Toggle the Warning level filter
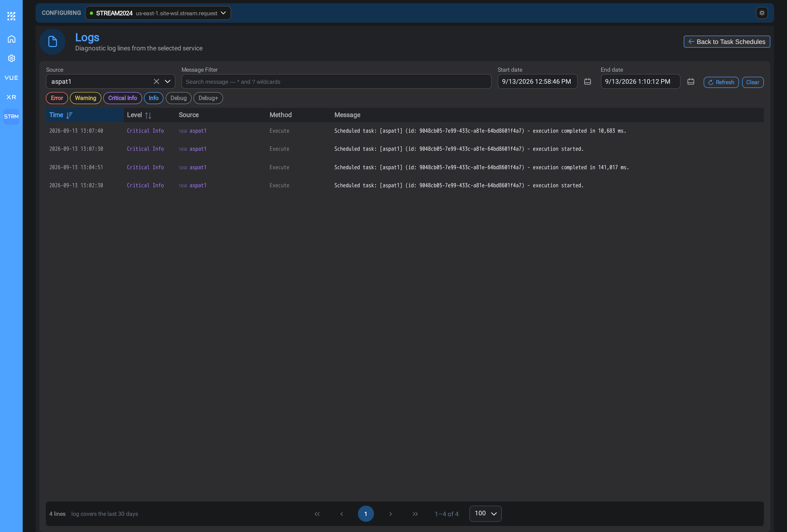 point(85,98)
